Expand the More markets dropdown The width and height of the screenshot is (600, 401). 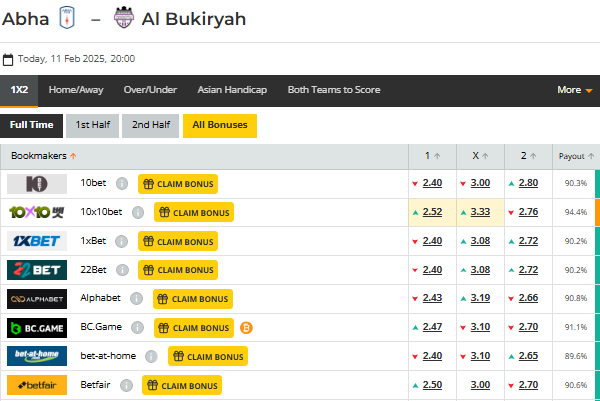[x=575, y=90]
